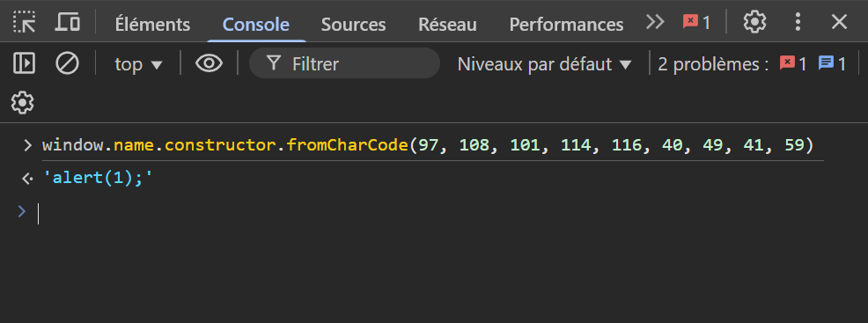
Task: Switch to the Sources tab
Action: [353, 25]
